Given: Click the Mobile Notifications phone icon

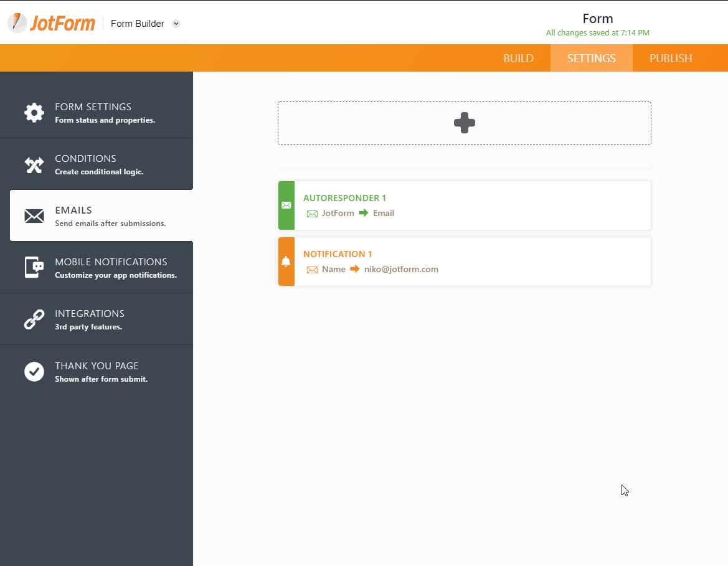Looking at the screenshot, I should [x=34, y=268].
